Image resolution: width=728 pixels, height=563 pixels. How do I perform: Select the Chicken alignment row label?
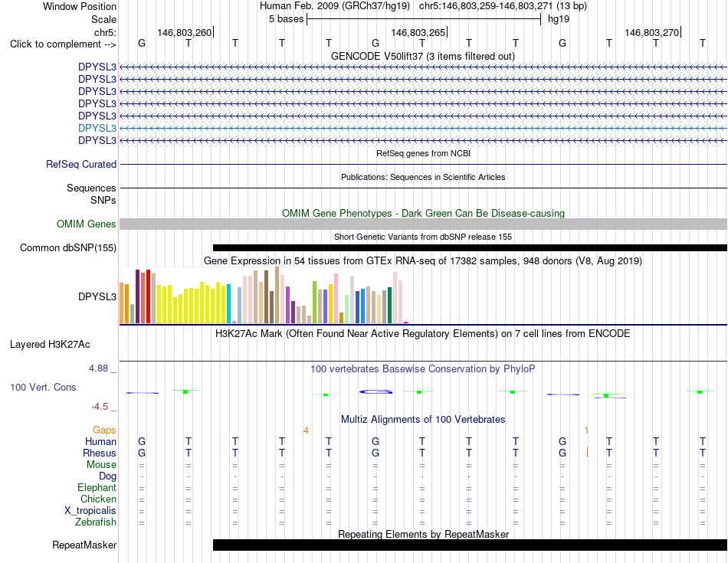click(98, 499)
